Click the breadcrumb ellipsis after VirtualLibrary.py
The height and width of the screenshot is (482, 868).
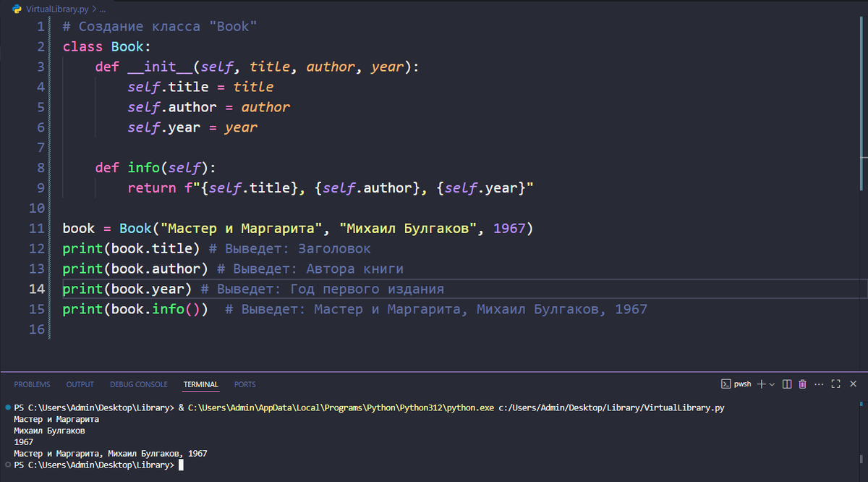(101, 9)
